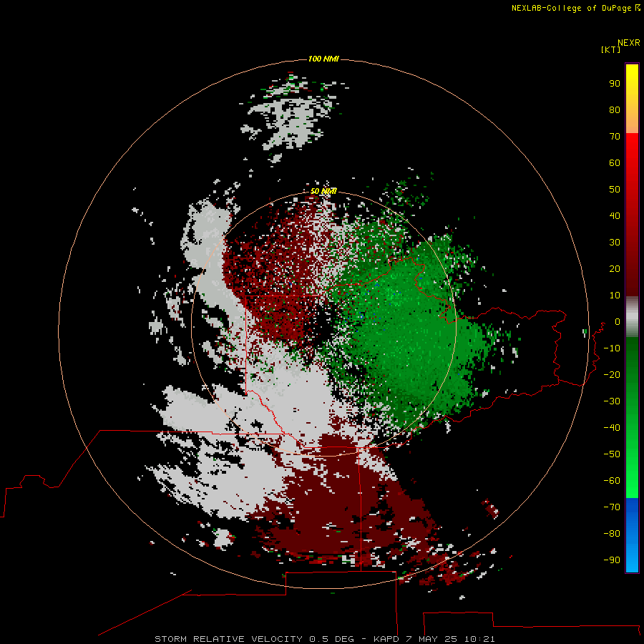Click the 20 value on the velocity scale

coord(615,268)
